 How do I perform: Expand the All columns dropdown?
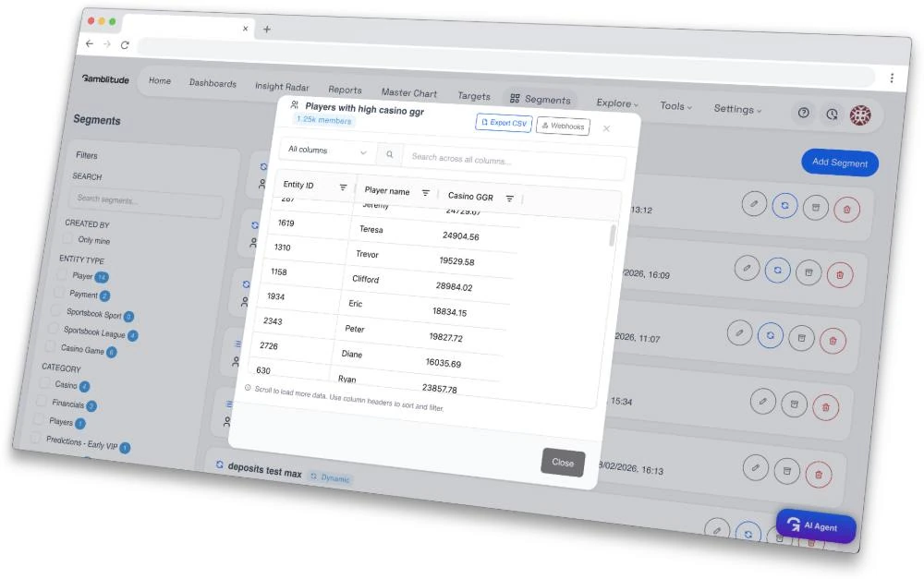[328, 151]
